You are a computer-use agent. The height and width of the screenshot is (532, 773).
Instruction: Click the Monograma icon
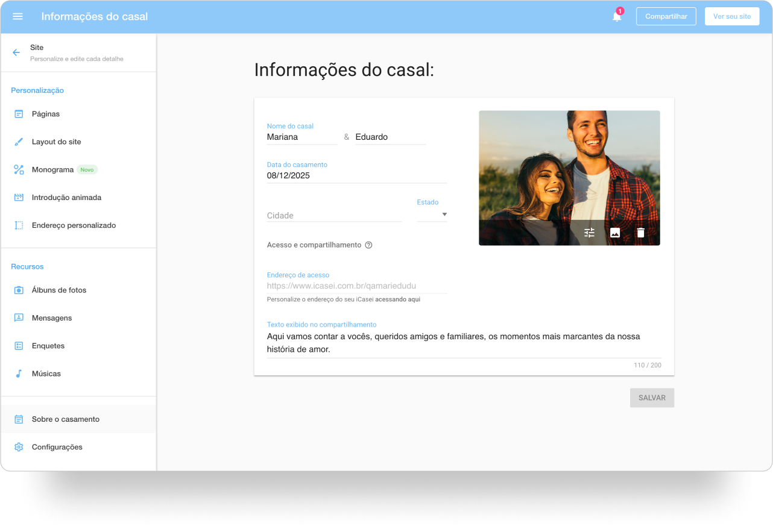point(19,170)
